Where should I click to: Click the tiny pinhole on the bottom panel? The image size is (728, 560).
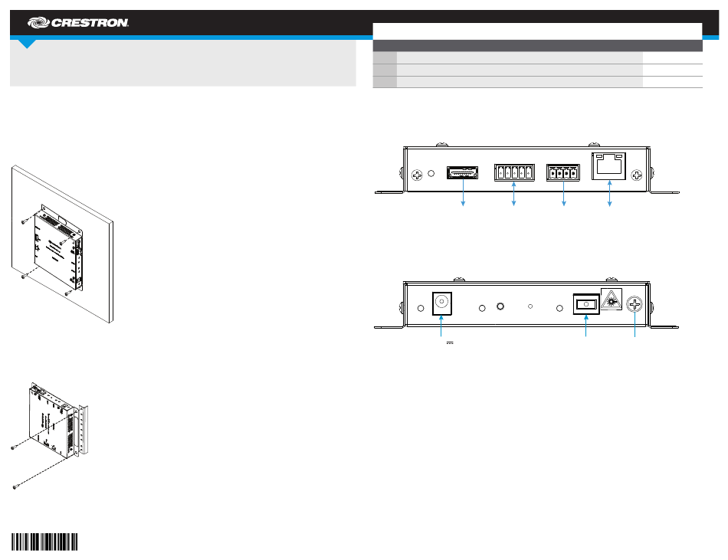click(x=530, y=306)
